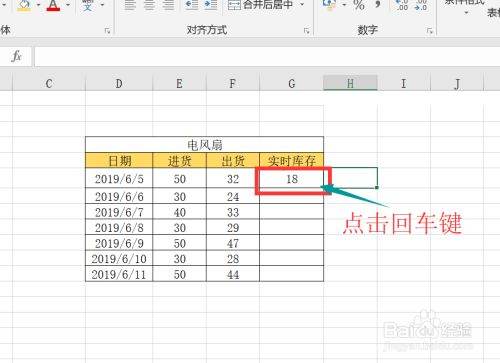The height and width of the screenshot is (363, 500).
Task: Click the 日期 header cell
Action: (119, 161)
